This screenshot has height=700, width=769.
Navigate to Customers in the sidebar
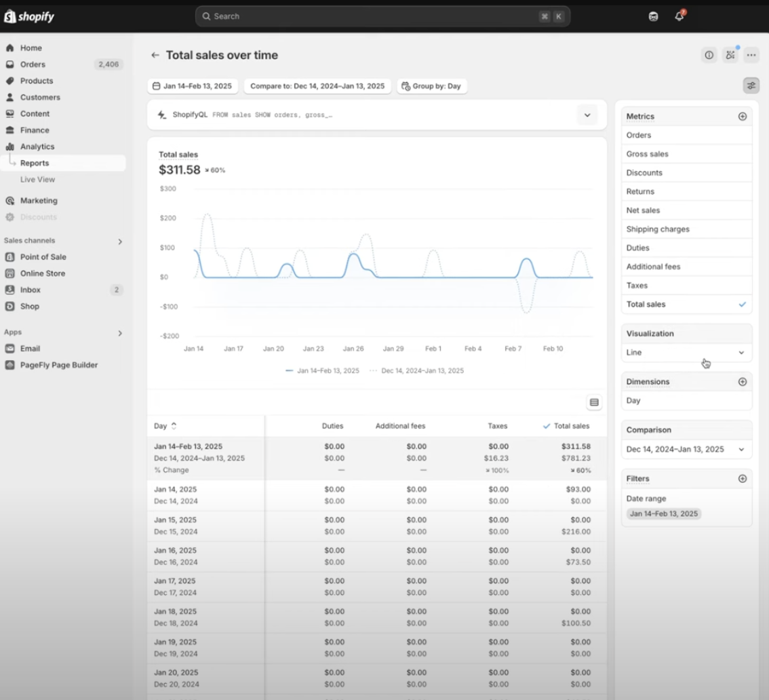tap(41, 97)
